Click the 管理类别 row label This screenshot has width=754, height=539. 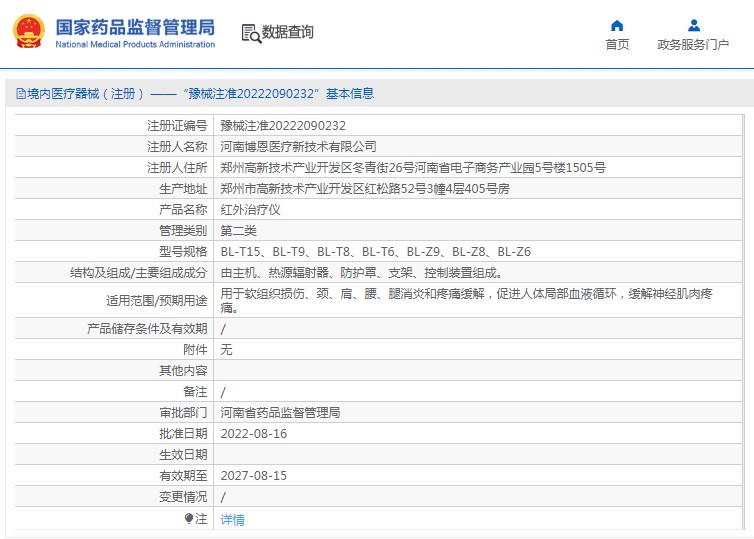[183, 231]
